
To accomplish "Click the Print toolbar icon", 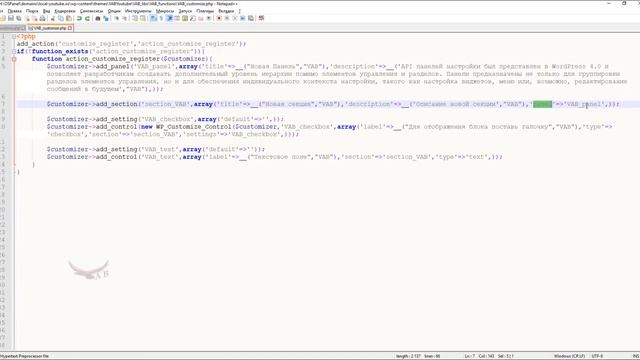I will (x=42, y=18).
